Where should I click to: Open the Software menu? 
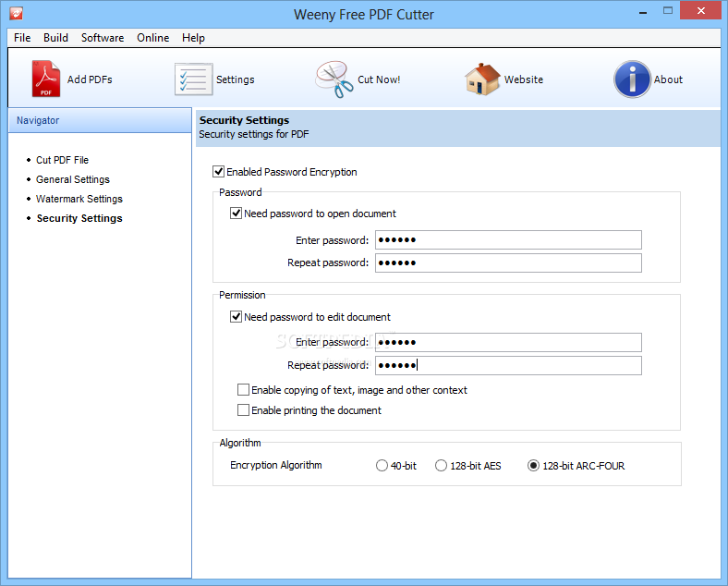coord(103,38)
